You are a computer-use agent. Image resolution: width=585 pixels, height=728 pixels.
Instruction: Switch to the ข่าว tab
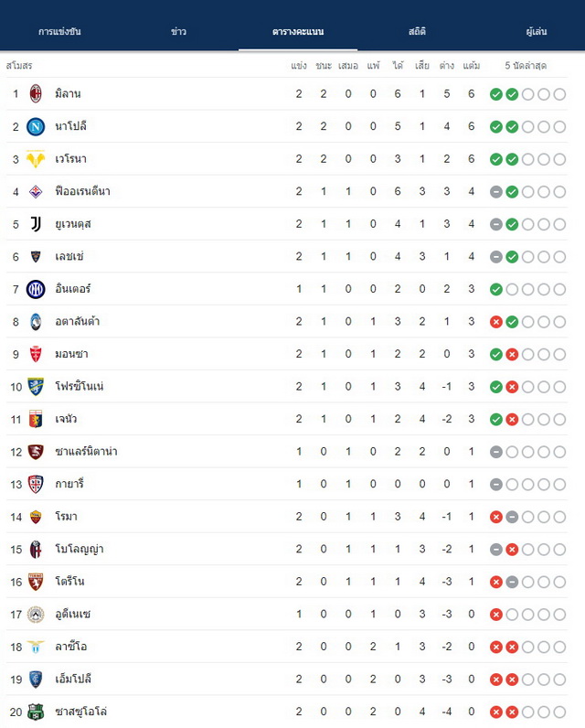(178, 32)
